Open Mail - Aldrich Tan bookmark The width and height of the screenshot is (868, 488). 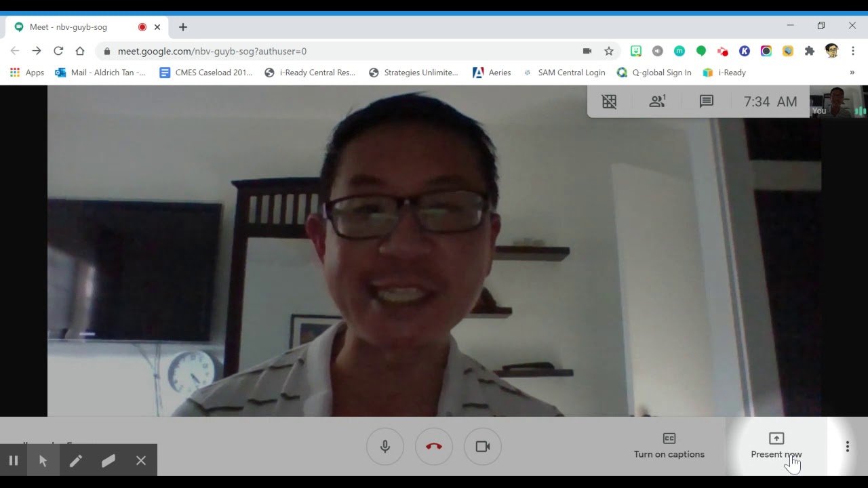pos(100,73)
